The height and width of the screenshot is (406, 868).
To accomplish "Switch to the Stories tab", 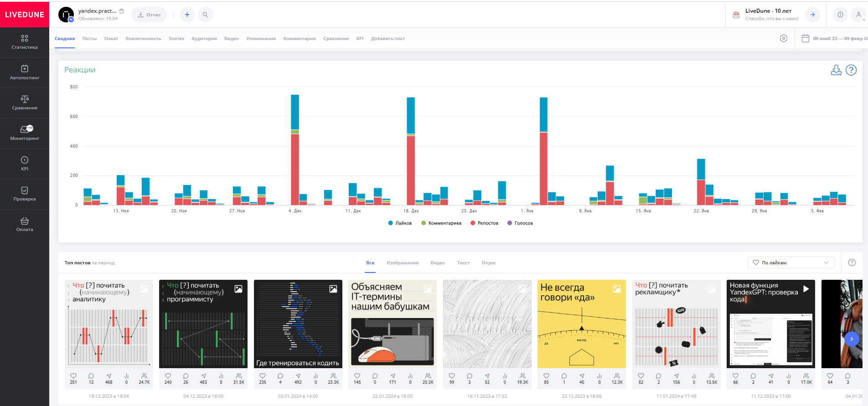I will point(176,39).
